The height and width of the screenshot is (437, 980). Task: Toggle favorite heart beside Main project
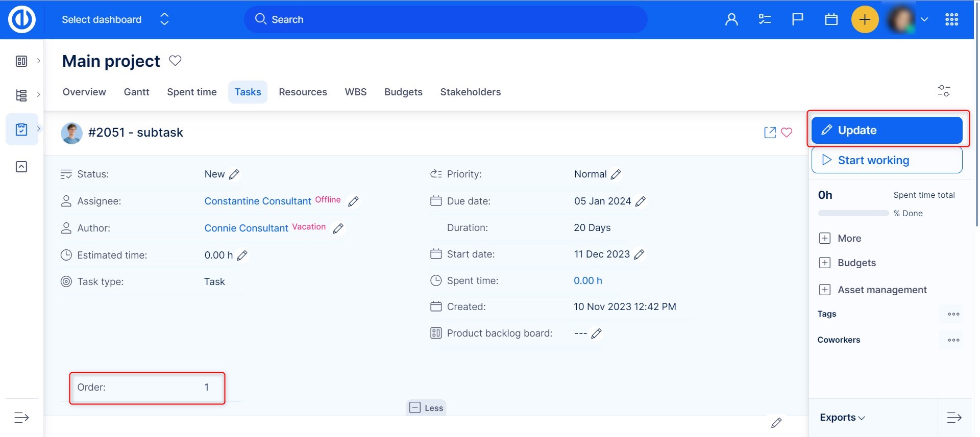(175, 61)
